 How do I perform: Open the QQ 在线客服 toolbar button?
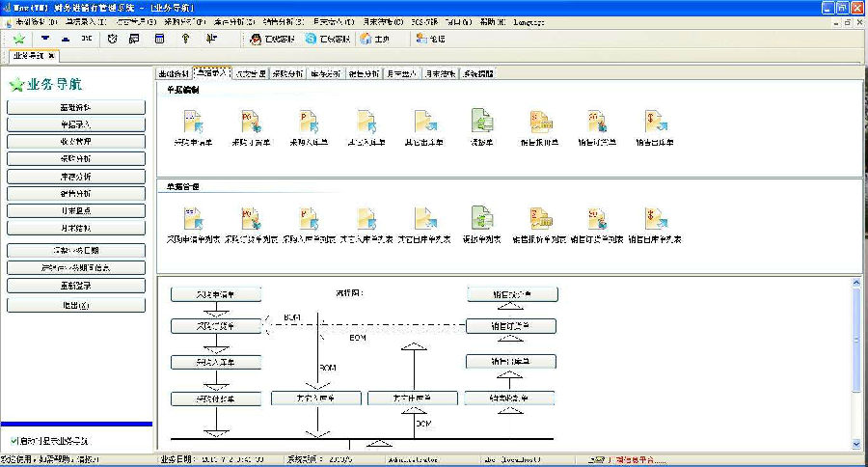(272, 39)
